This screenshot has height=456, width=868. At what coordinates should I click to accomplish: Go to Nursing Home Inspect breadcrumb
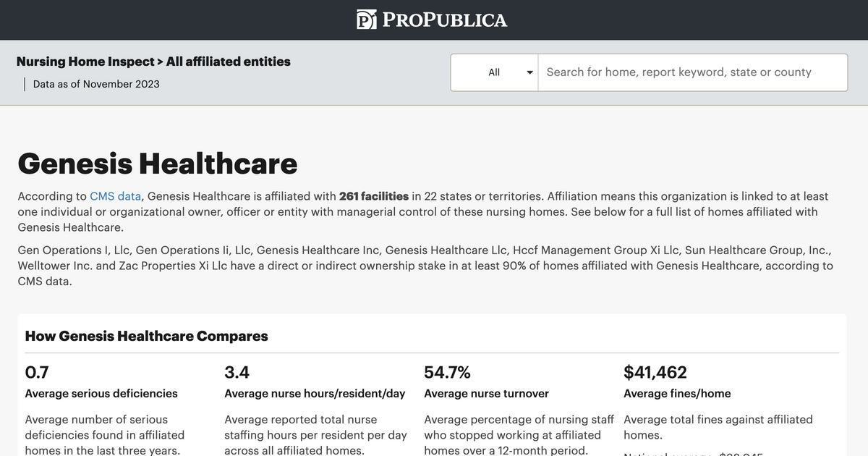(x=85, y=62)
